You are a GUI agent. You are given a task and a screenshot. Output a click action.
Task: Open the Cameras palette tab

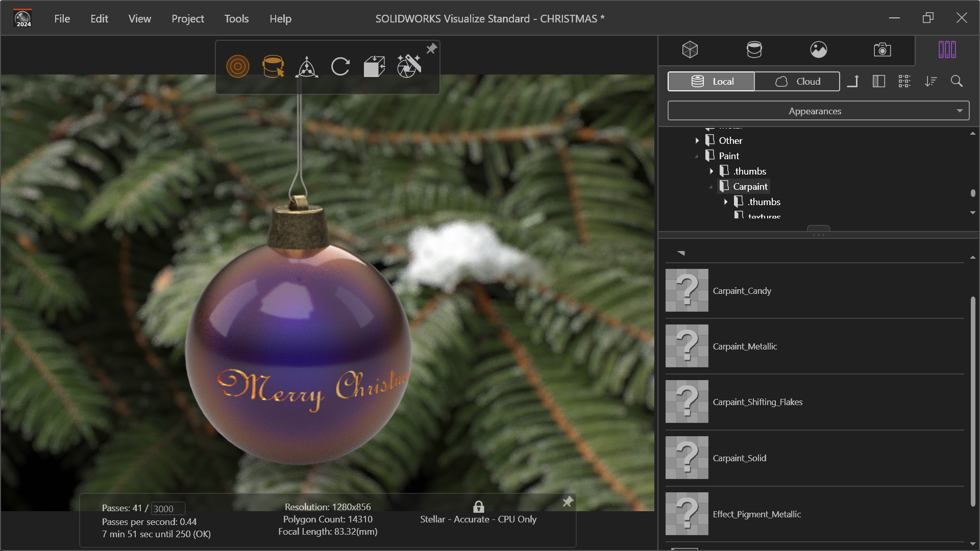click(882, 49)
